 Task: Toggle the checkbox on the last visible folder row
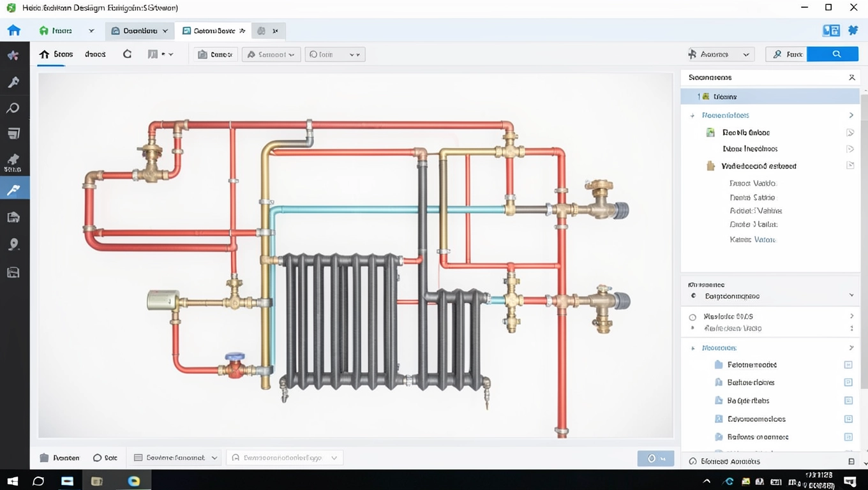(x=848, y=437)
